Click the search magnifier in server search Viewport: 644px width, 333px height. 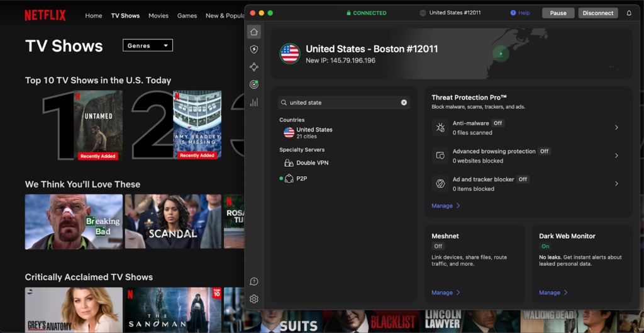click(x=284, y=103)
